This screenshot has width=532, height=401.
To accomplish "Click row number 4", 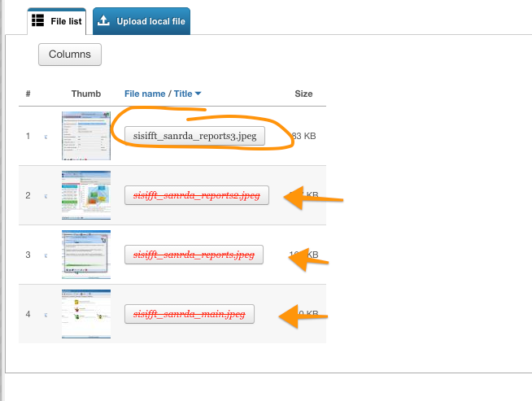I will [28, 314].
